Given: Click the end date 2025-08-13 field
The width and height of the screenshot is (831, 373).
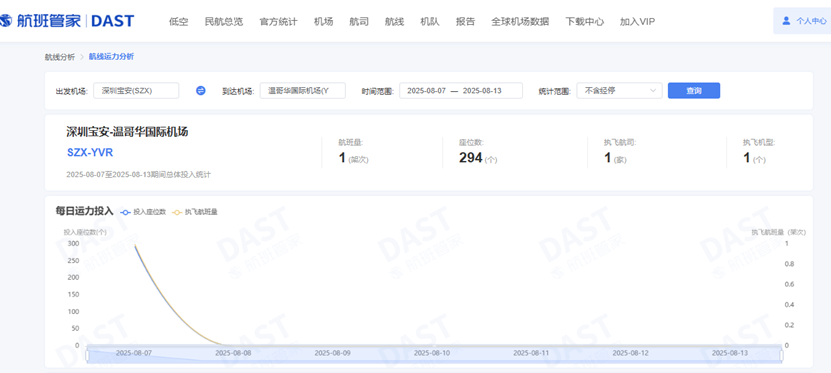Looking at the screenshot, I should pyautogui.click(x=482, y=91).
